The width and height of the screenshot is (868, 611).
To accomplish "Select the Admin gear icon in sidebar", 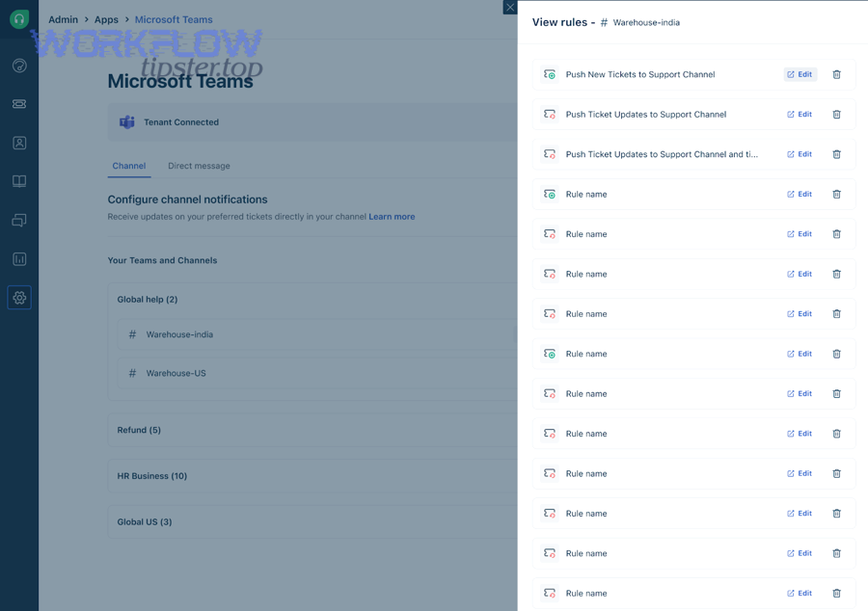I will pyautogui.click(x=19, y=297).
